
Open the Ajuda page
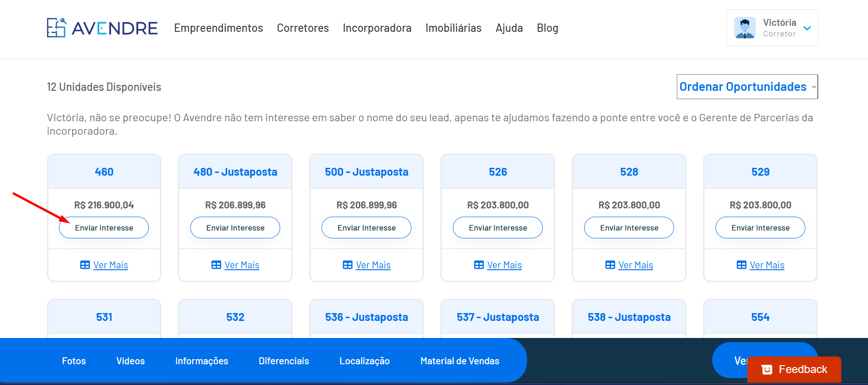click(509, 28)
